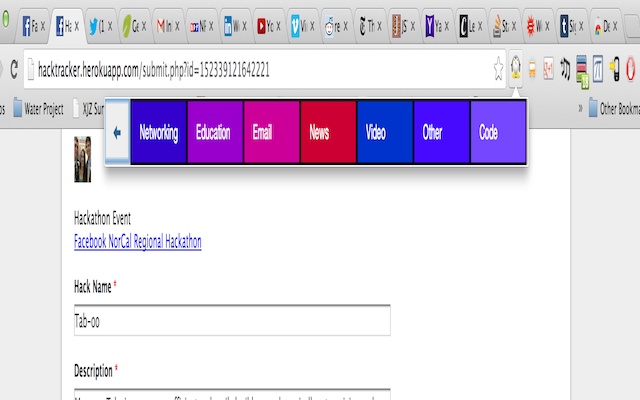This screenshot has width=640, height=400.
Task: Open the Google+ extension icon
Action: click(x=549, y=69)
